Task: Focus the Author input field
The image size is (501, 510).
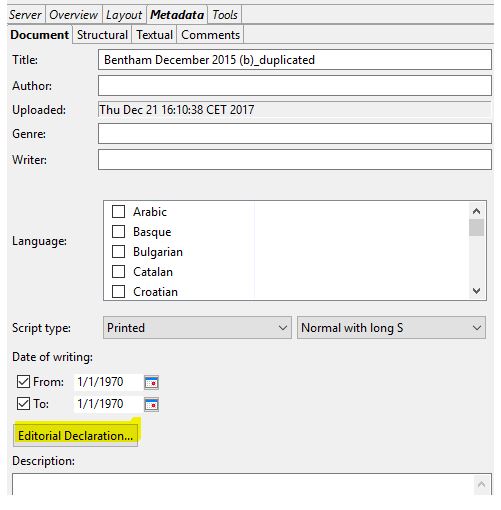Action: point(295,86)
